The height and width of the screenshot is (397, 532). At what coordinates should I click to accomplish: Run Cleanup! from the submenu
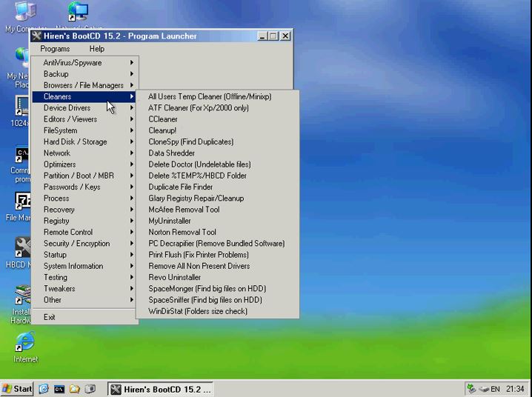218,130
